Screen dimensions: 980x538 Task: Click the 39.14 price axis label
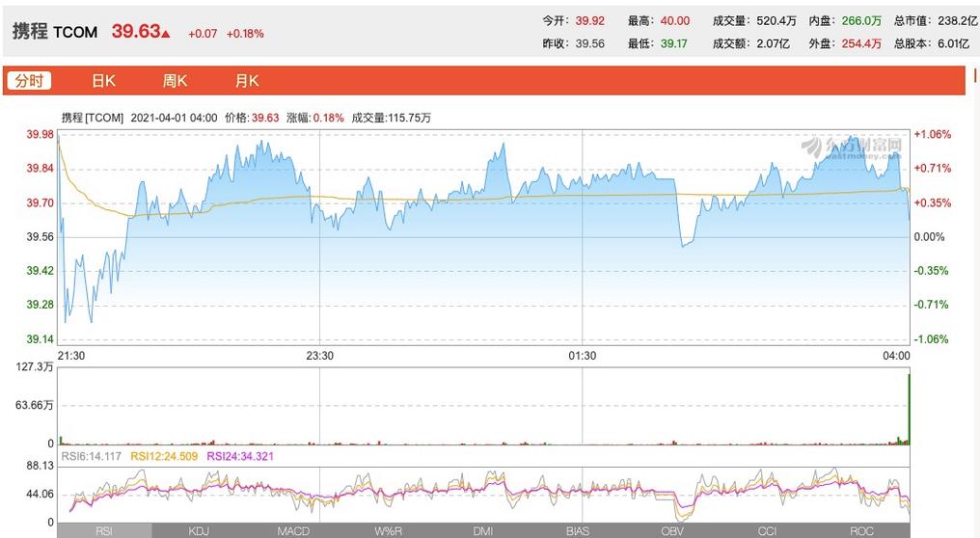tap(40, 339)
